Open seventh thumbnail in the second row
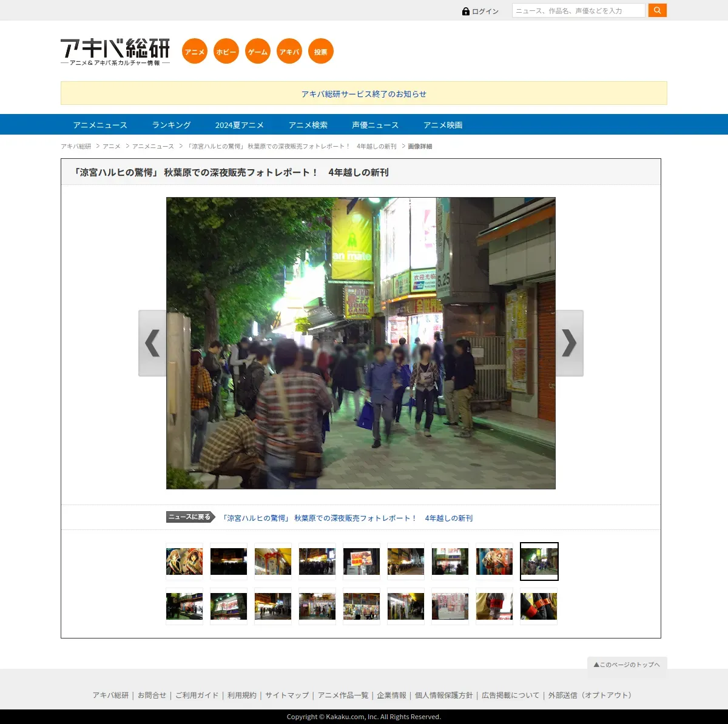The width and height of the screenshot is (728, 724). pos(450,606)
